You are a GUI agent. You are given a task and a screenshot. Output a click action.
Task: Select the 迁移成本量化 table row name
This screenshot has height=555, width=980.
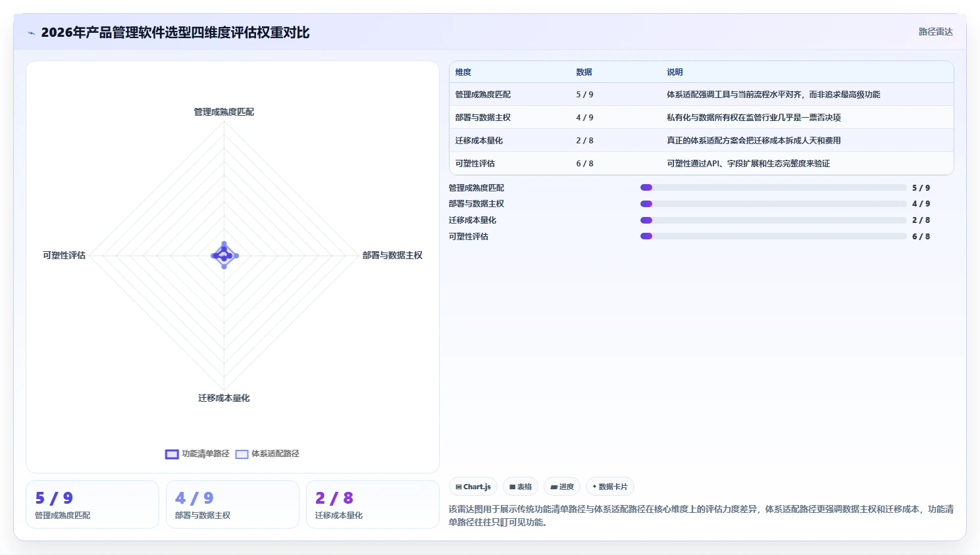click(479, 141)
